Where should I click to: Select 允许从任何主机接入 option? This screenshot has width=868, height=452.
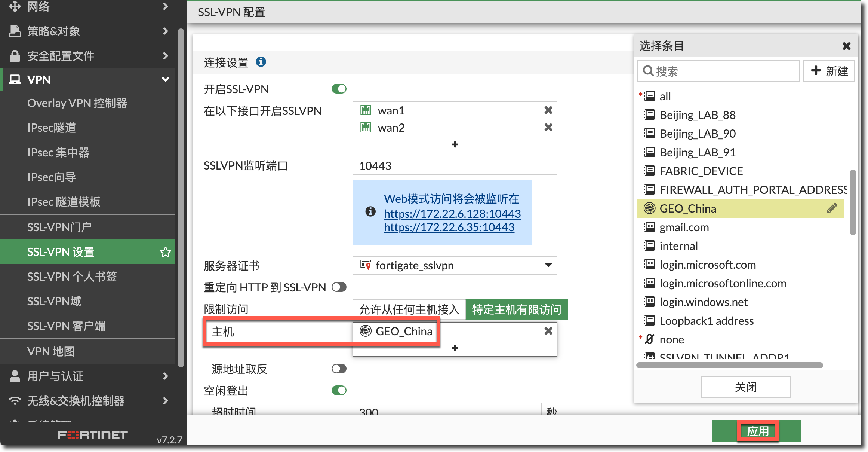tap(409, 309)
